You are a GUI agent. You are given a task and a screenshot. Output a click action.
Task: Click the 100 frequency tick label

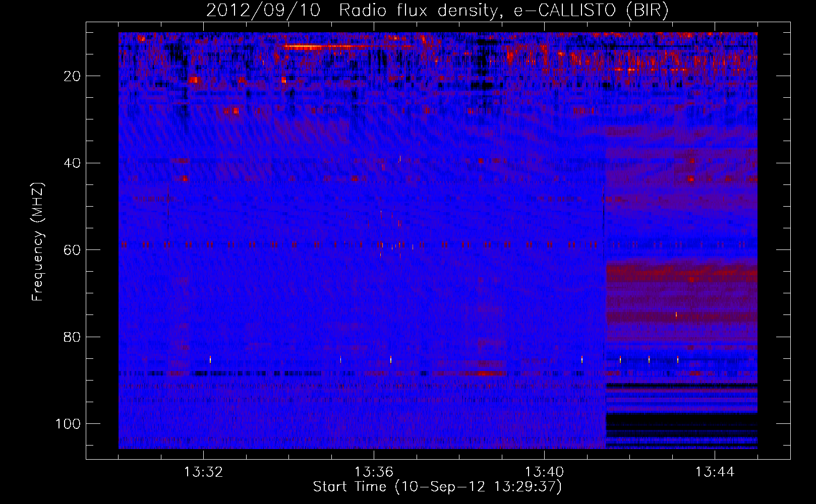click(x=68, y=423)
